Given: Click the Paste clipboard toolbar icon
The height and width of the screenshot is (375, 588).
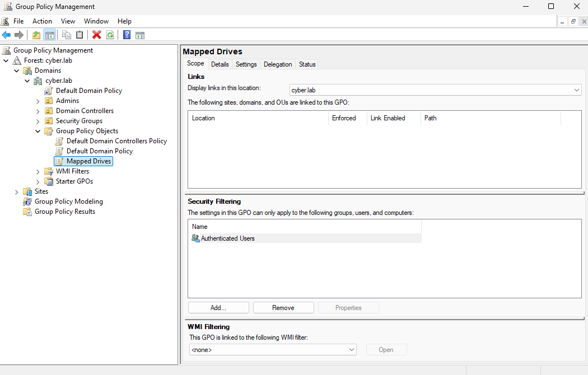Looking at the screenshot, I should (x=80, y=35).
